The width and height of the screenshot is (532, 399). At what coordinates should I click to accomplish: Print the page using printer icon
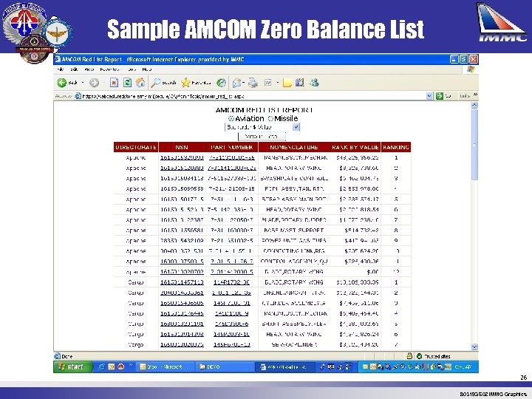coord(253,83)
